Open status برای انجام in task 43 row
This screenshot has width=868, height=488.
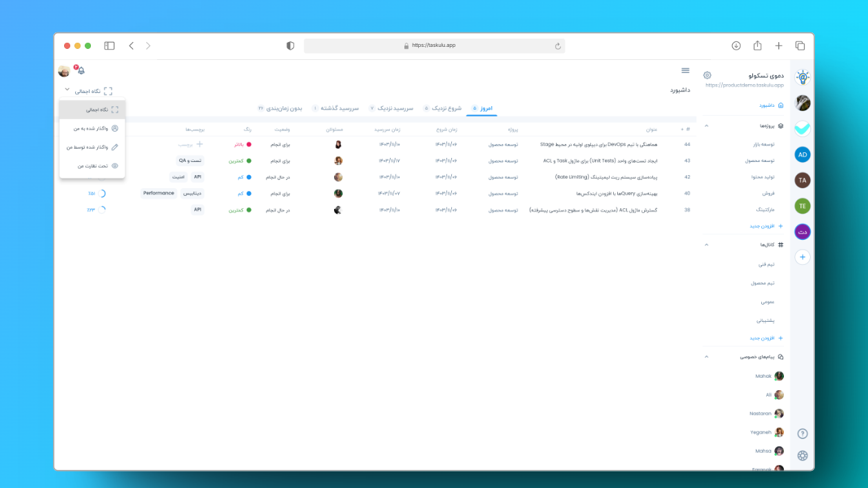coord(280,161)
